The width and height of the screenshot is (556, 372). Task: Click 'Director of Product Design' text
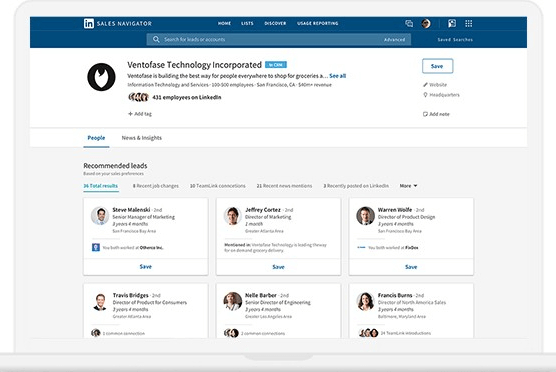coord(406,217)
